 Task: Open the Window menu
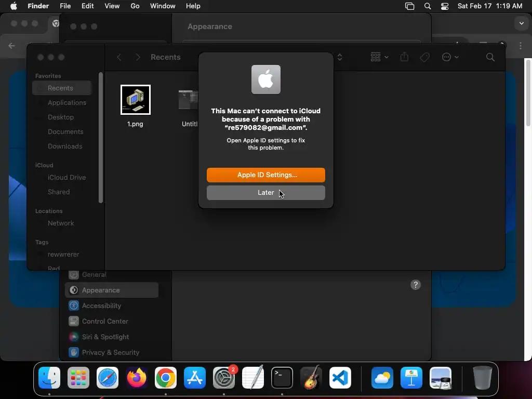pyautogui.click(x=163, y=6)
